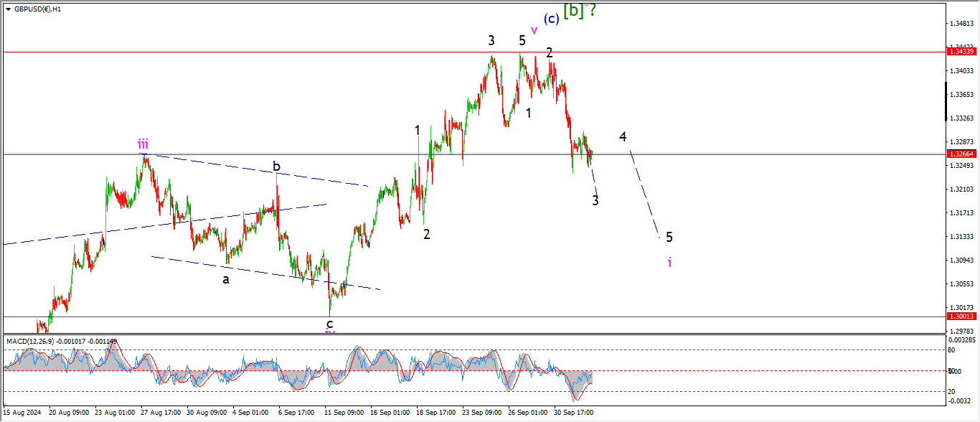980x422 pixels.
Task: Click the green '[b]' wave label
Action: coord(573,11)
